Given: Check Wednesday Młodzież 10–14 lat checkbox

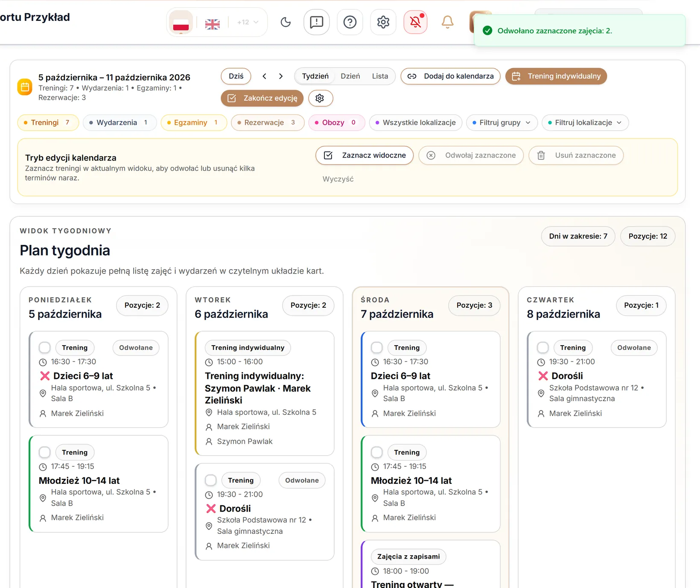Looking at the screenshot, I should [x=377, y=452].
